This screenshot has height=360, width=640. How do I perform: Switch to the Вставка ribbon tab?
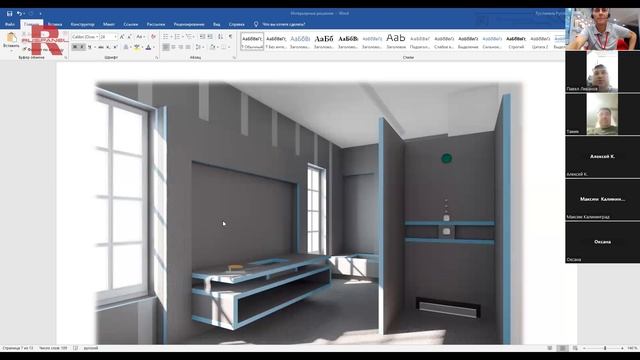[55, 24]
